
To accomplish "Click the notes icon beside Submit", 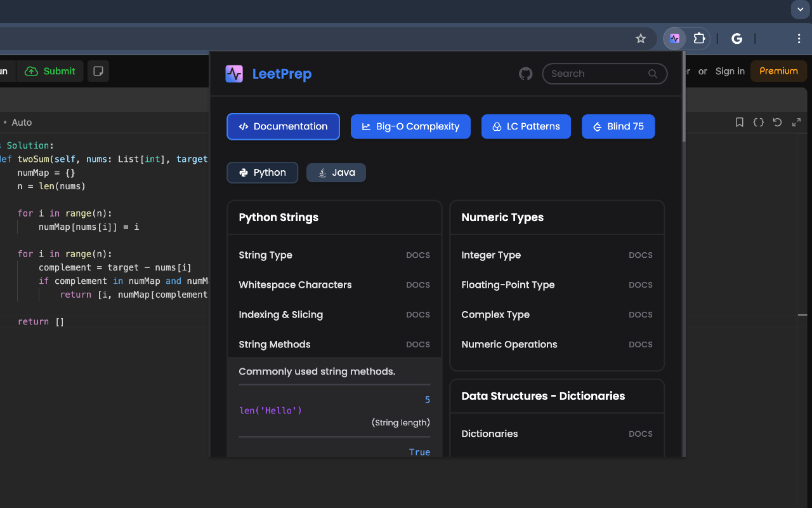I will 98,71.
